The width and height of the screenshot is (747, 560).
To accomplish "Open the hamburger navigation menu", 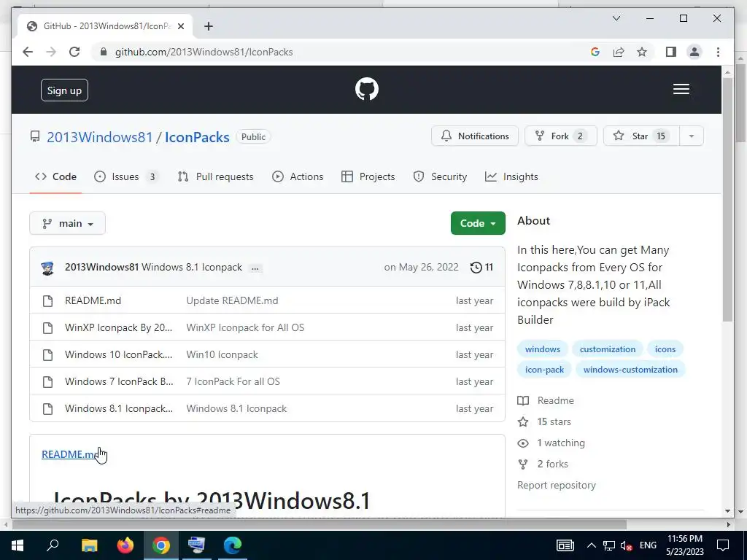I will point(681,89).
